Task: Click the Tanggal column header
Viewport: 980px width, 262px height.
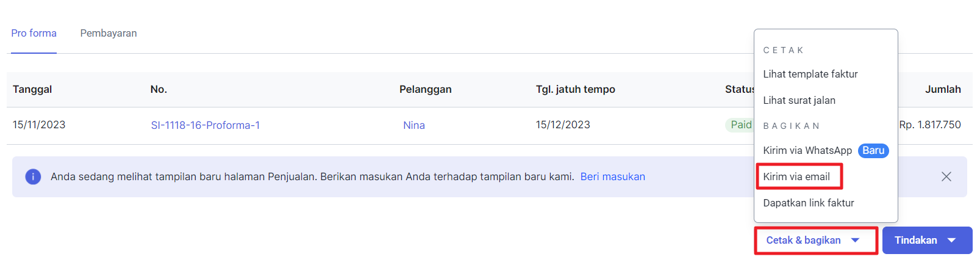Action: (x=32, y=89)
